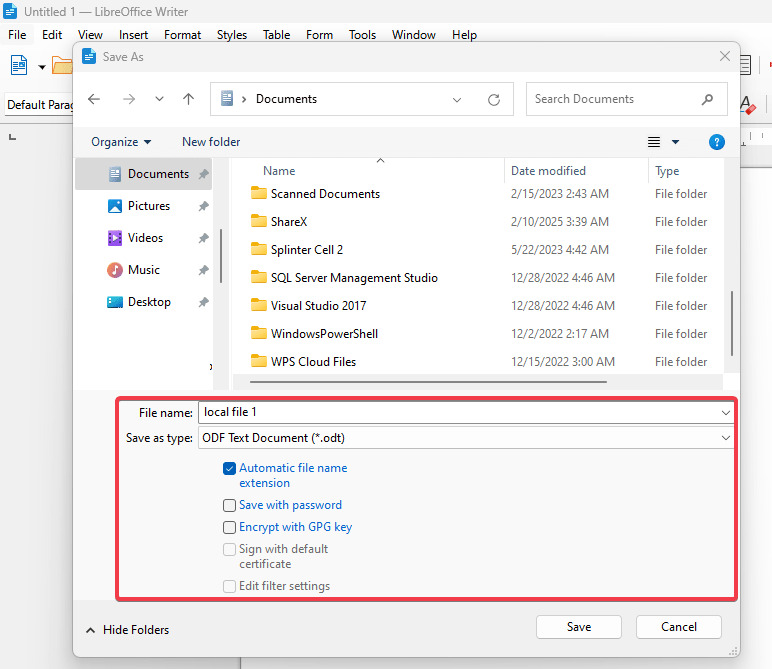Open the Organize dropdown menu

coord(121,142)
